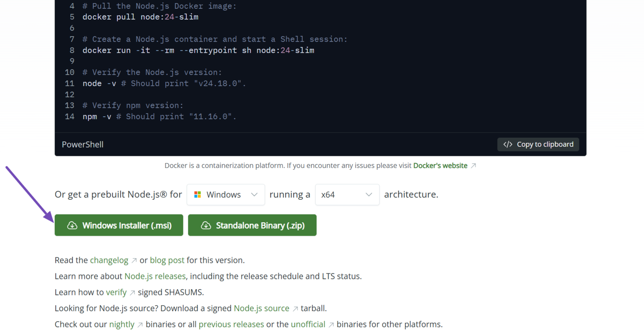Open the blog post link

(167, 260)
